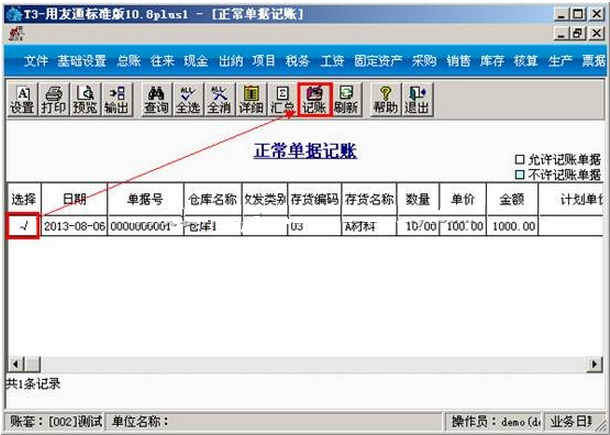Click the 退出 (Exit) toolbar icon

[417, 98]
